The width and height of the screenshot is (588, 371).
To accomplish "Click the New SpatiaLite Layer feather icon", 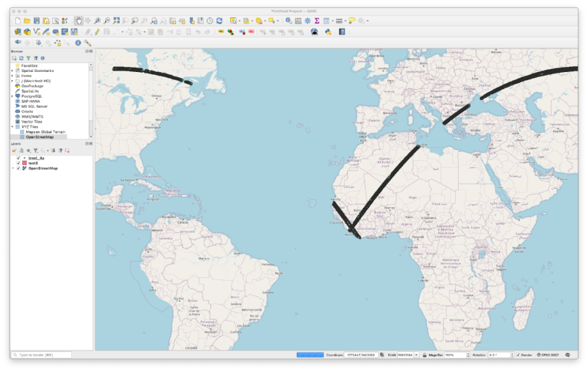I will 46,32.
